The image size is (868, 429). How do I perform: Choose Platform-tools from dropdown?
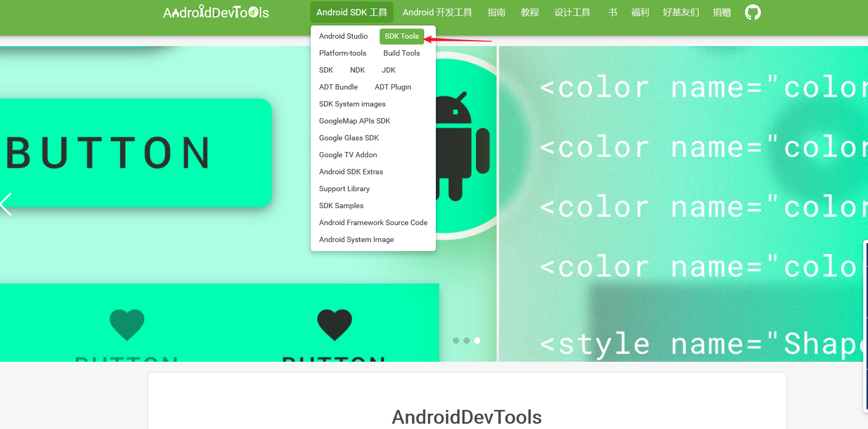[343, 53]
